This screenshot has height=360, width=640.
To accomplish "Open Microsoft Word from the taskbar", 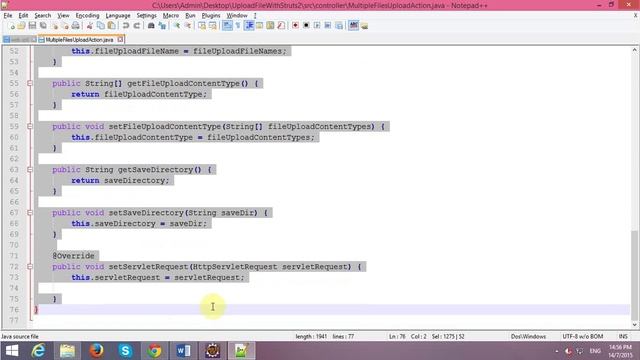I will 183,351.
